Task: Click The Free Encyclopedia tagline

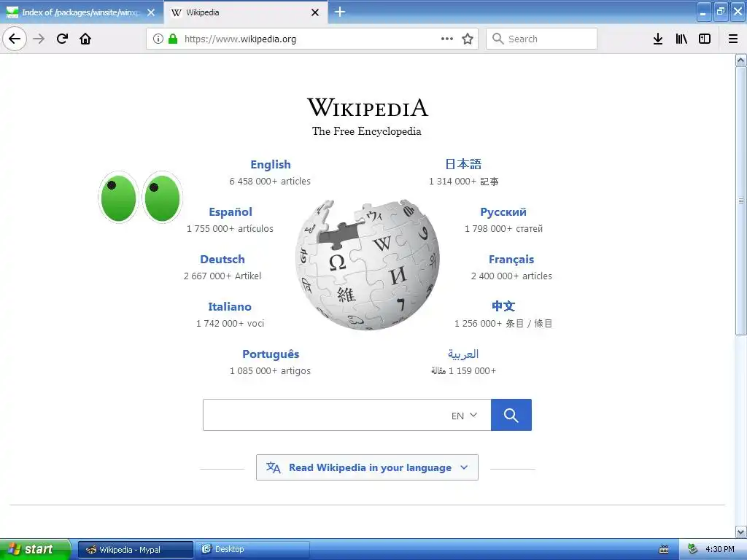Action: tap(367, 131)
